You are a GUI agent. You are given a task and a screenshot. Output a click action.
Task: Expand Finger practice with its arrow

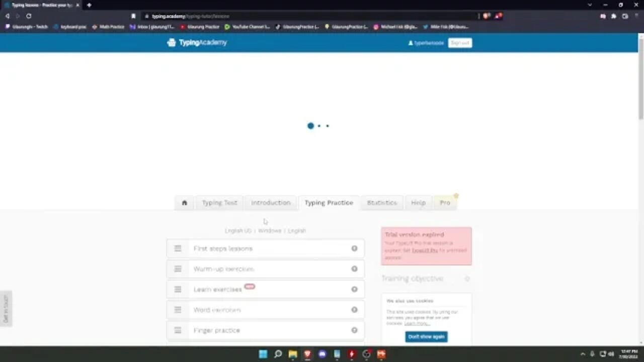point(354,330)
